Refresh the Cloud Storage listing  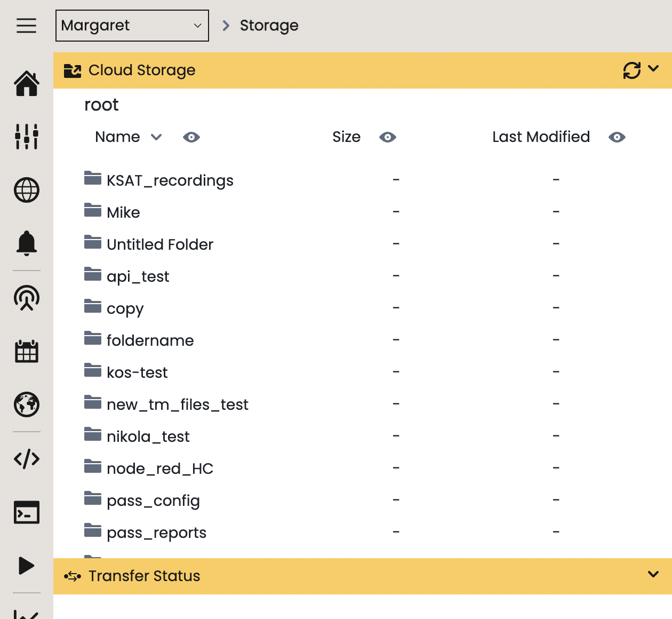(631, 70)
